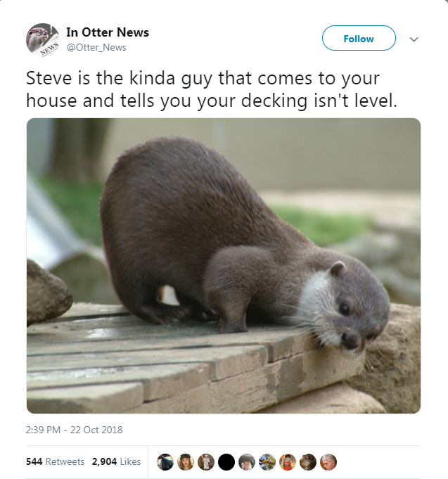Open the In Otter News display name

(x=108, y=32)
